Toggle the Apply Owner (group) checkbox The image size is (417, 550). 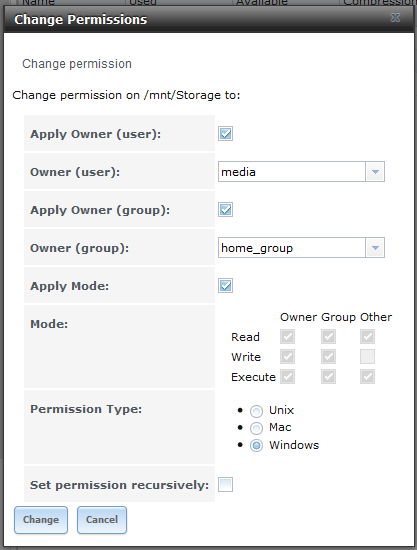pyautogui.click(x=225, y=210)
